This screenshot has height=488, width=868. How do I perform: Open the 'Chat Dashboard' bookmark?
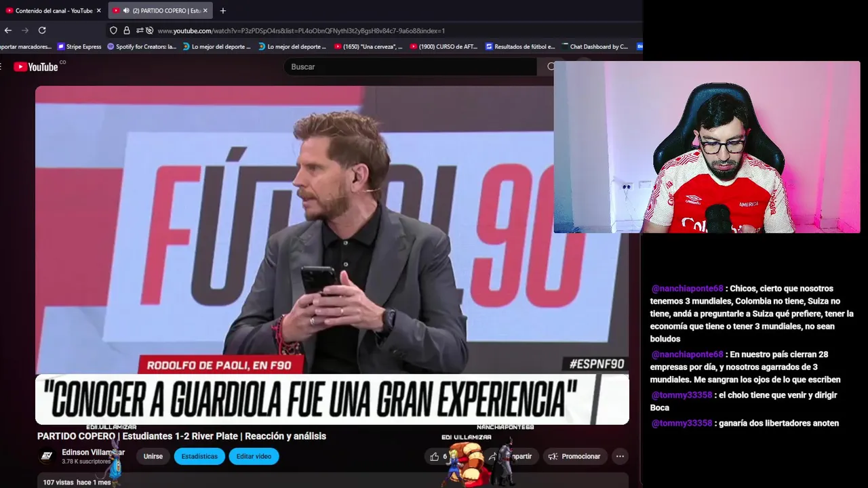coord(595,47)
